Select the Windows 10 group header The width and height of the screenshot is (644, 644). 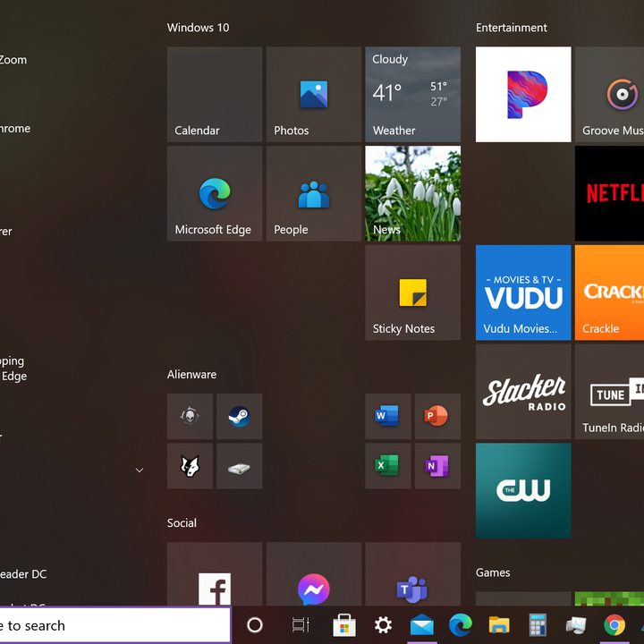pyautogui.click(x=198, y=28)
